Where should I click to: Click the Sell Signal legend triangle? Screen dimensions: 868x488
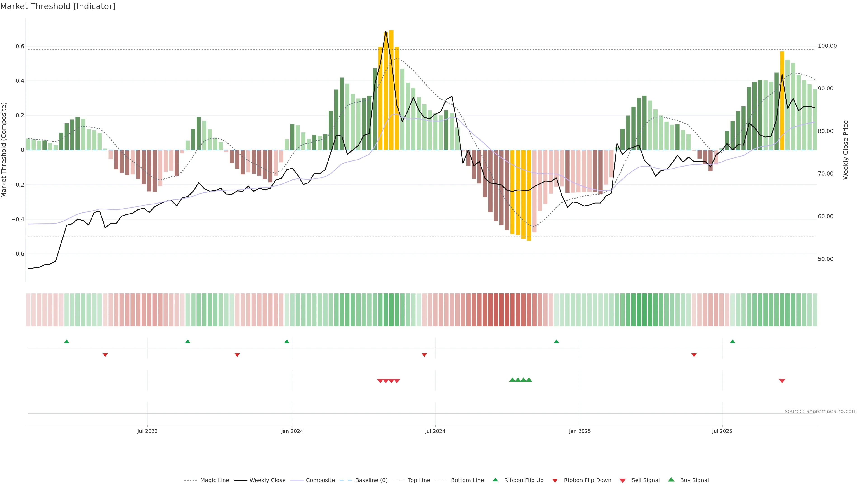(622, 481)
